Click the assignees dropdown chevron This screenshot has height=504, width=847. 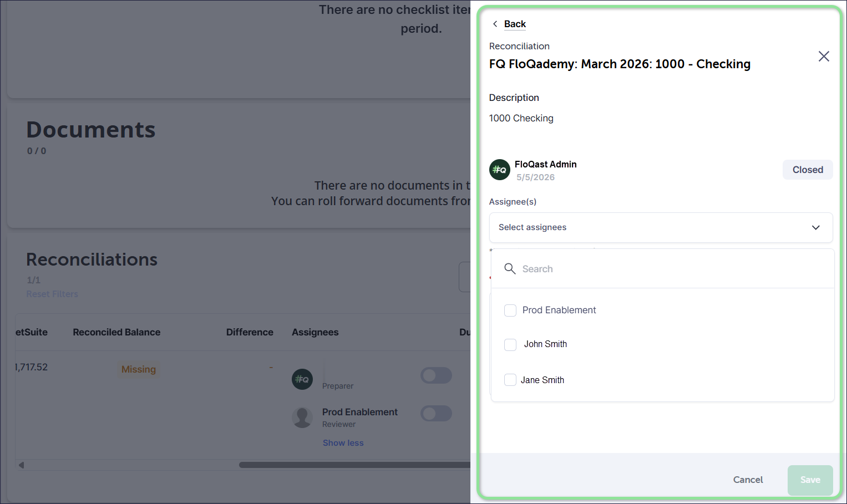(x=815, y=227)
